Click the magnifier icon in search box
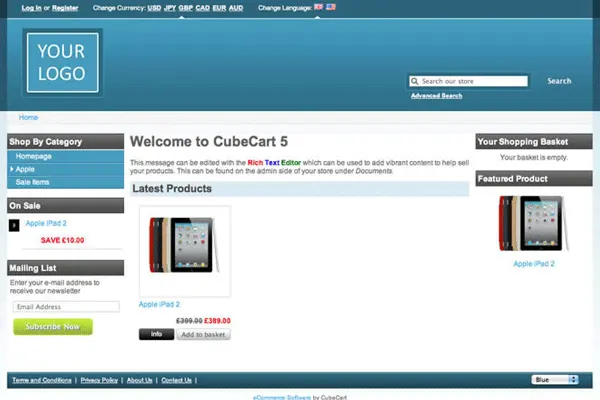This screenshot has height=400, width=600. point(415,82)
